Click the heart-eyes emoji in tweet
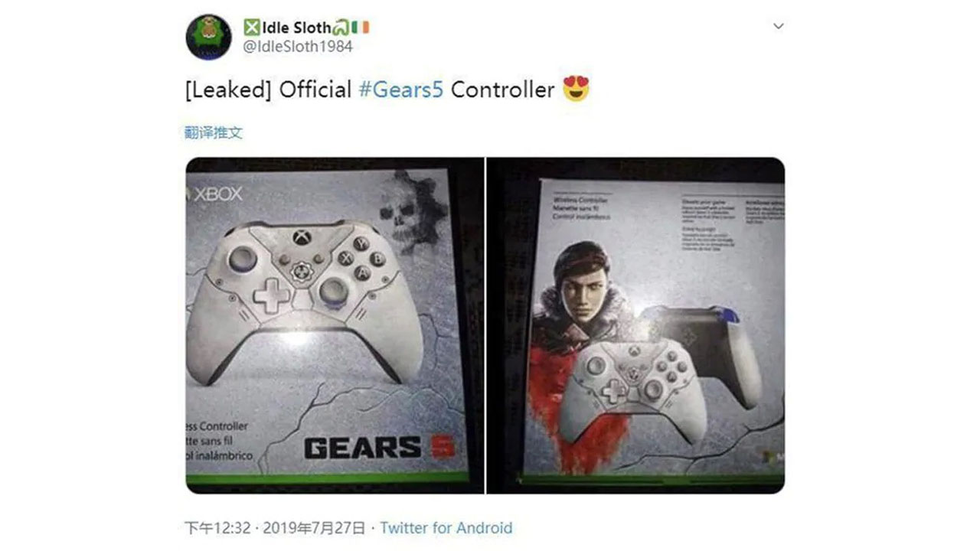980x551 pixels. click(x=576, y=90)
